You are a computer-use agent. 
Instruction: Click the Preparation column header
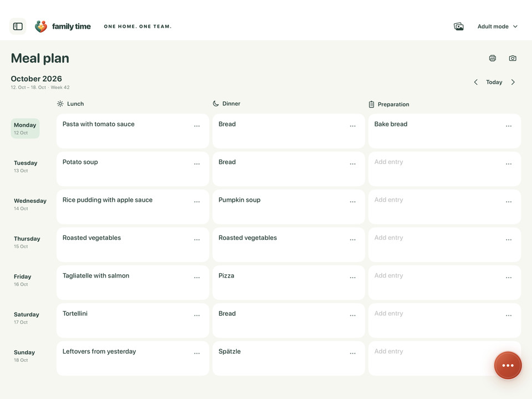389,104
